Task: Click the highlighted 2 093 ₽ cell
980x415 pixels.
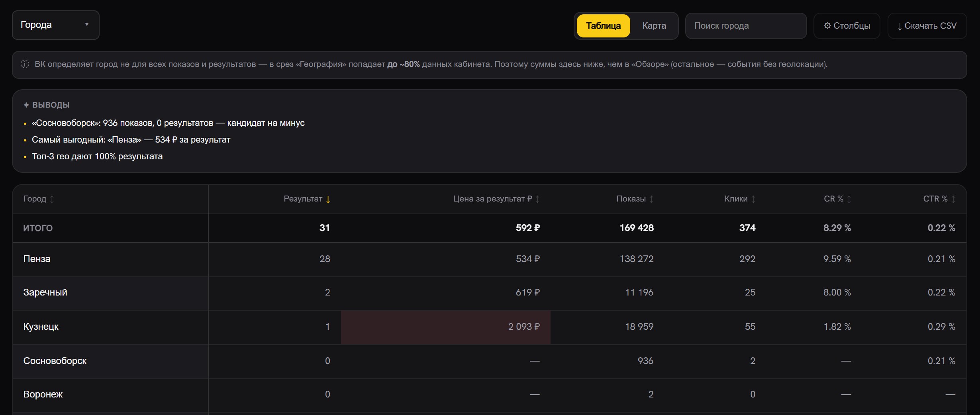Action: point(446,327)
